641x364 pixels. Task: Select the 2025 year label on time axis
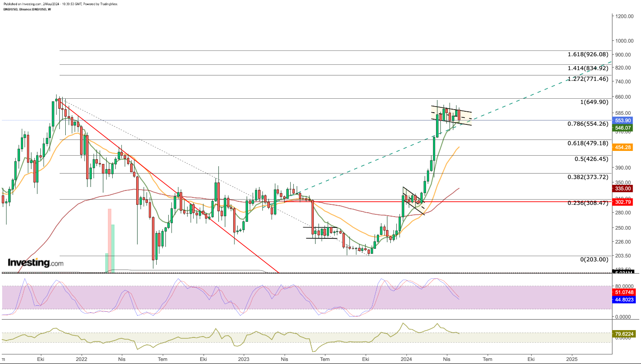click(x=572, y=360)
